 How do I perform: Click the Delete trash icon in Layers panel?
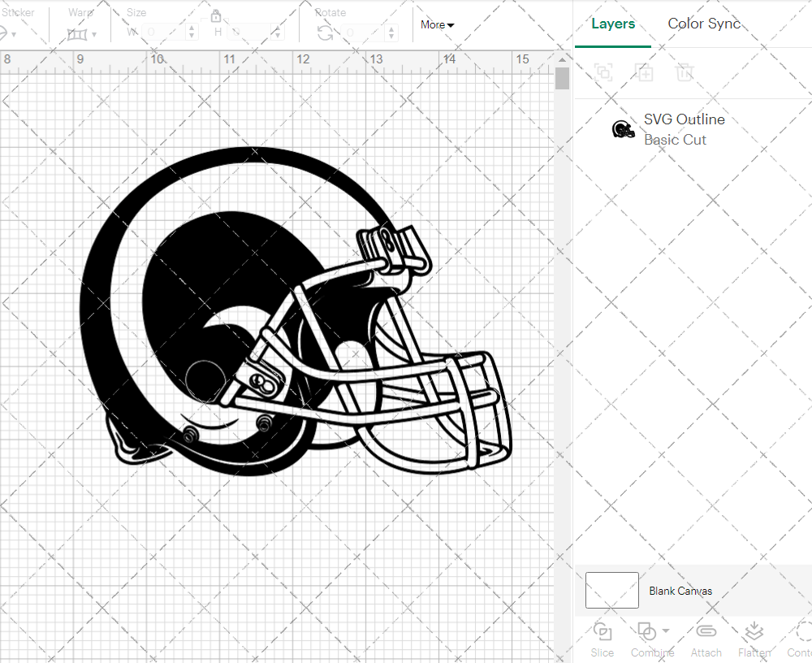[x=685, y=72]
